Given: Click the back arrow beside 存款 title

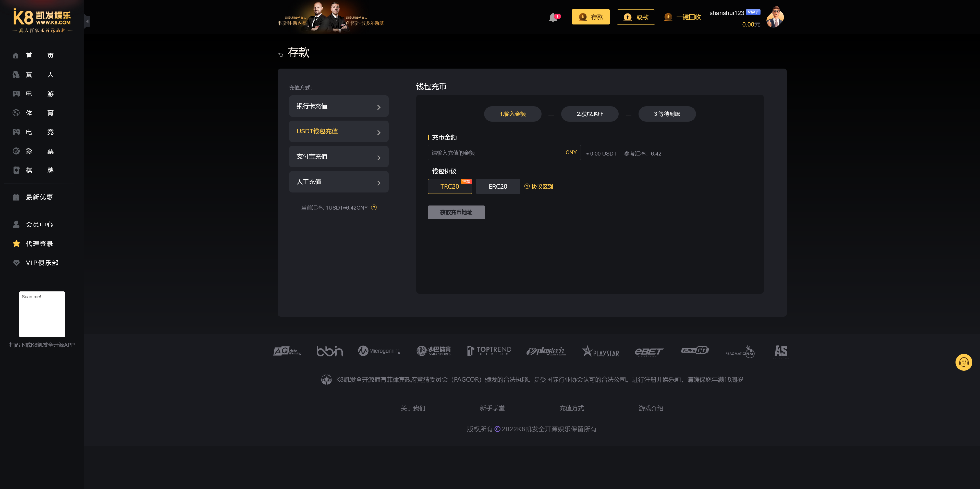Looking at the screenshot, I should click(x=281, y=55).
